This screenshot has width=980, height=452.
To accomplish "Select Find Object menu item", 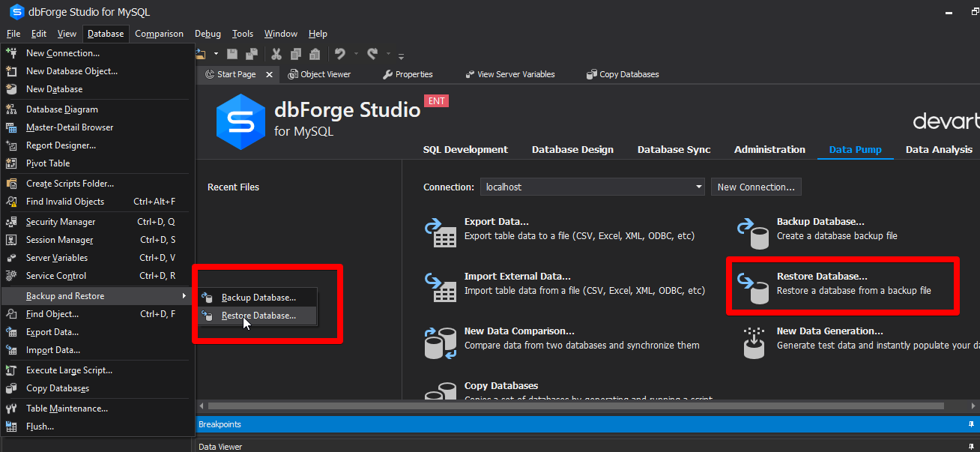I will [97, 314].
